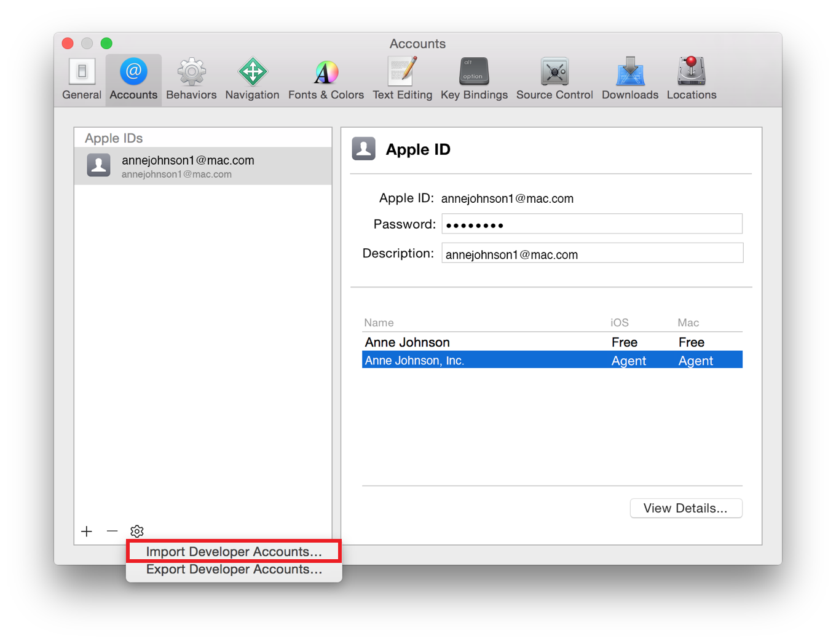The image size is (836, 644).
Task: Click the gear action menu icon
Action: (137, 531)
